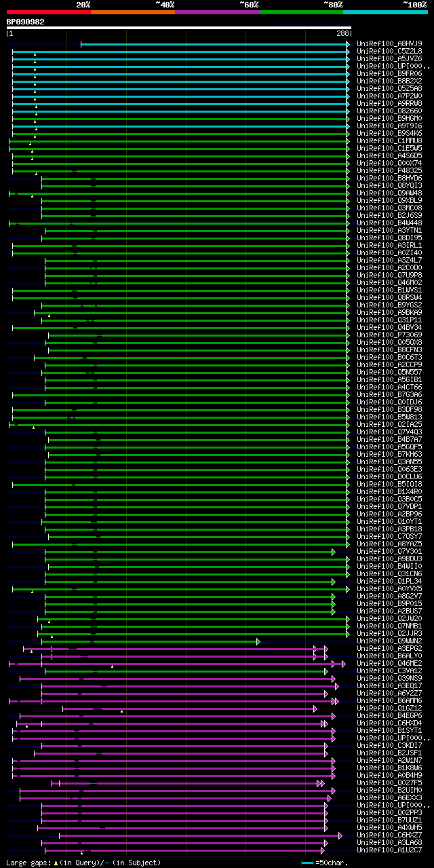The image size is (434, 868).
Task: Click the cyan =50char. scale bar
Action: (308, 863)
